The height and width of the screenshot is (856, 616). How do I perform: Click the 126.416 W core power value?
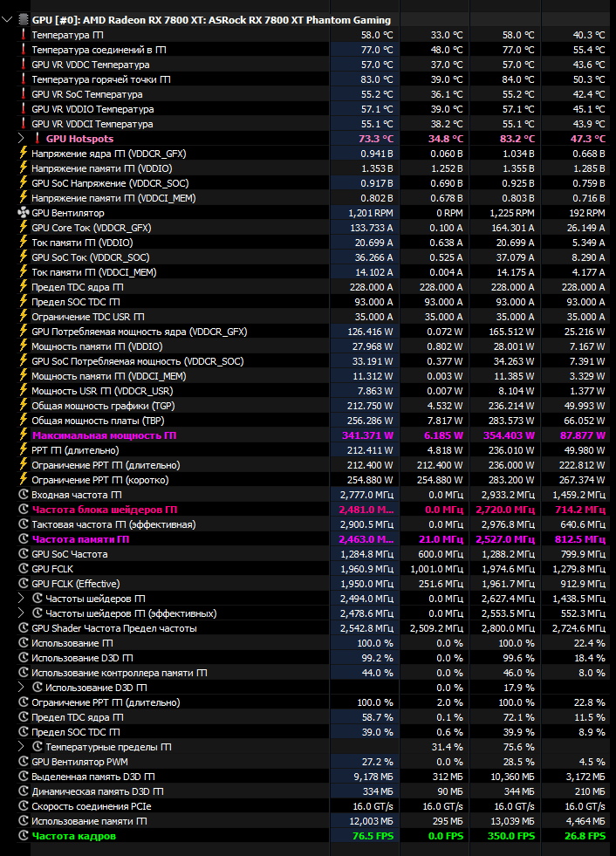tap(370, 332)
